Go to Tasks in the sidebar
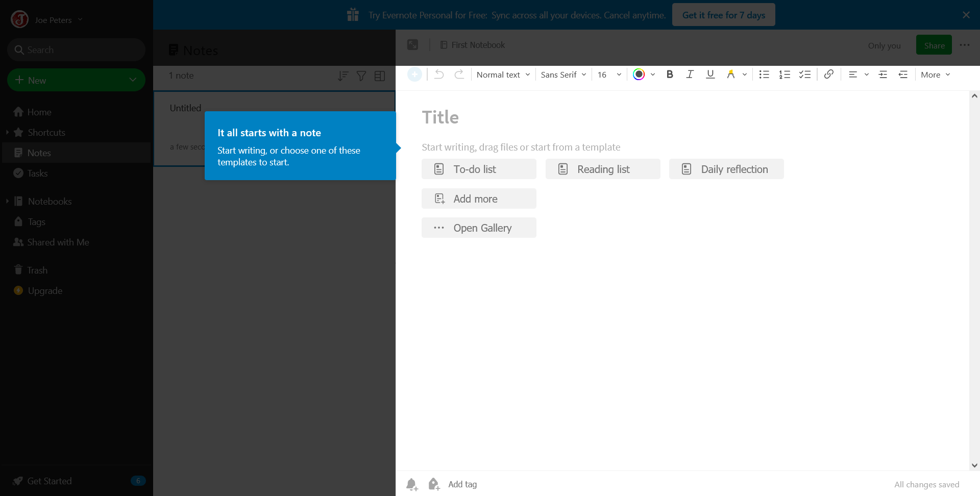This screenshot has height=496, width=980. click(37, 173)
